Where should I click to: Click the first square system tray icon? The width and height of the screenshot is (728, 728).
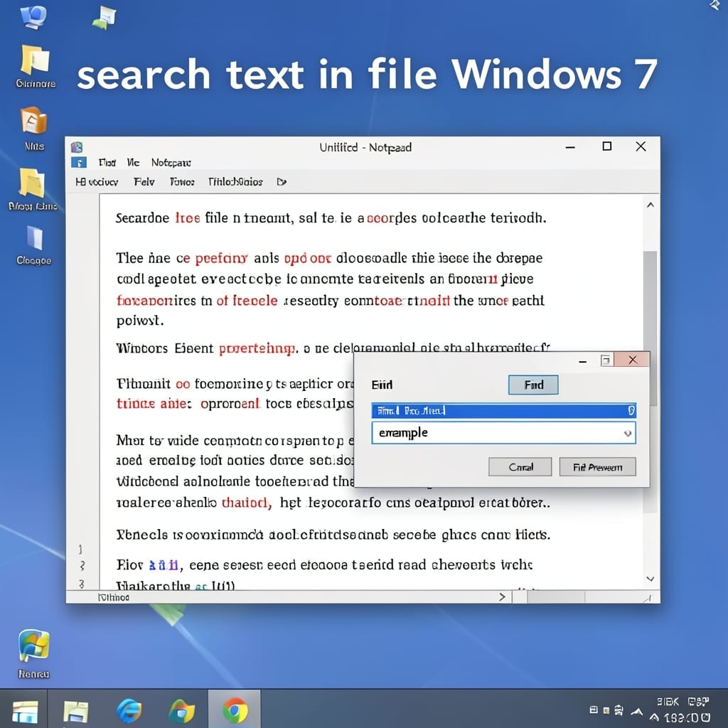(594, 710)
